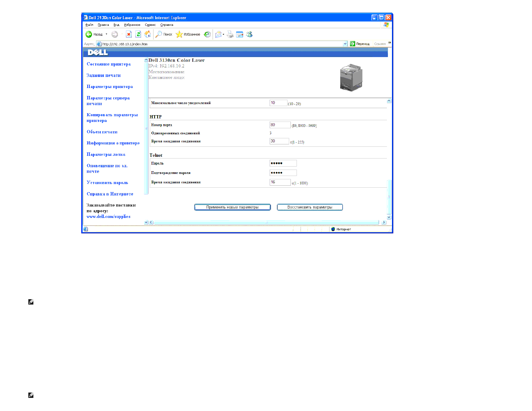Click the Stop loading red X icon
This screenshot has height=411, width=532.
[x=129, y=34]
